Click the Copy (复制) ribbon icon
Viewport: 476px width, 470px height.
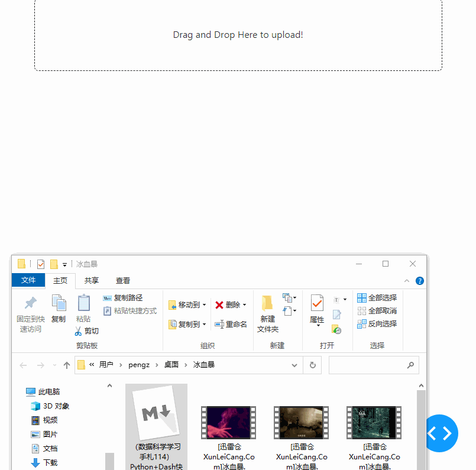pos(59,303)
